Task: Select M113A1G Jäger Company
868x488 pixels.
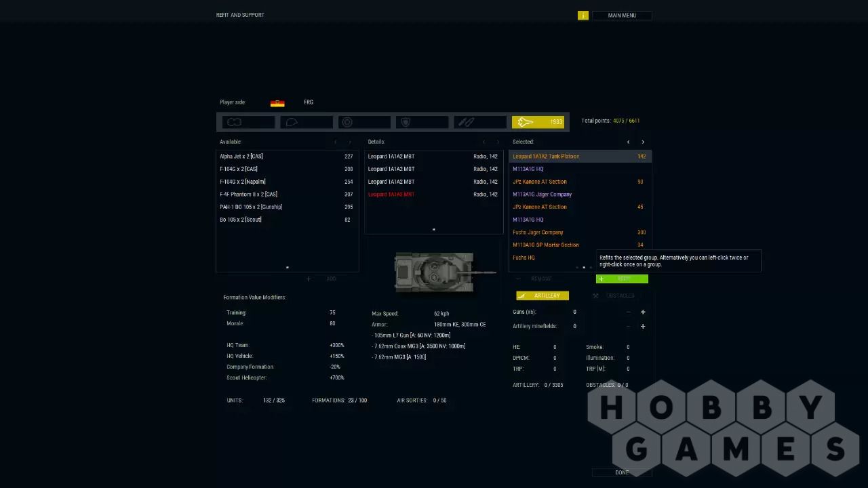Action: coord(579,195)
